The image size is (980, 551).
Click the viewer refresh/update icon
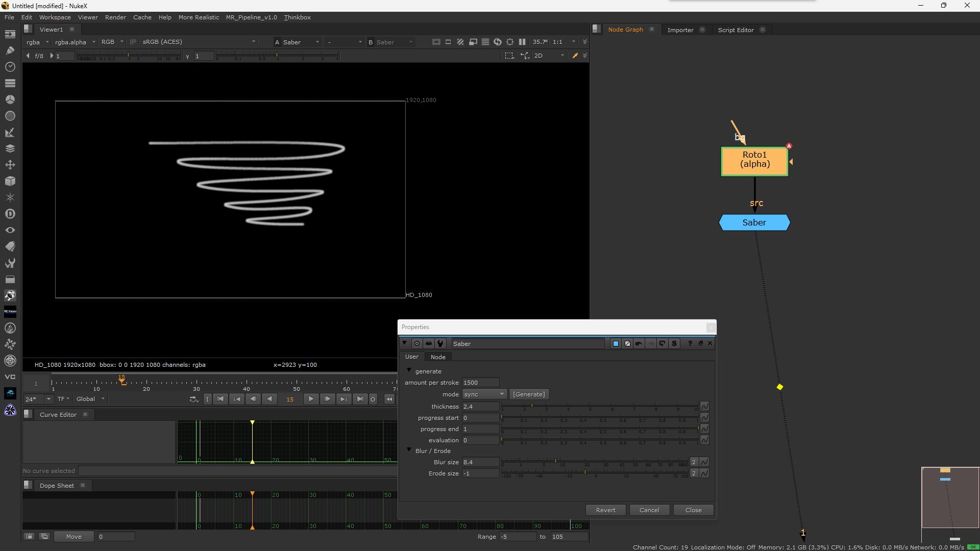(x=497, y=42)
